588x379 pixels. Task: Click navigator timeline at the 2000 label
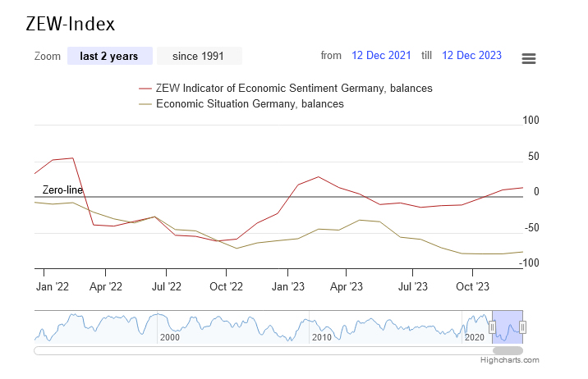[170, 337]
